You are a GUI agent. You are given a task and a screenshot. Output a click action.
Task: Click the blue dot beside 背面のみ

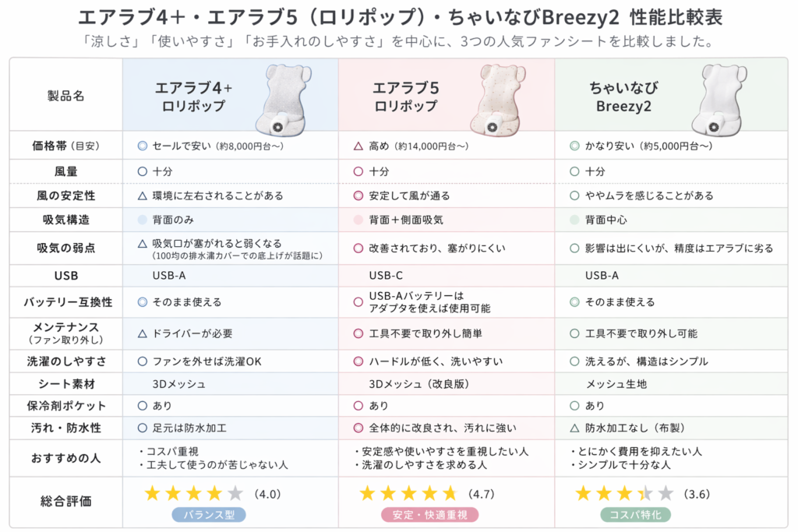point(142,220)
